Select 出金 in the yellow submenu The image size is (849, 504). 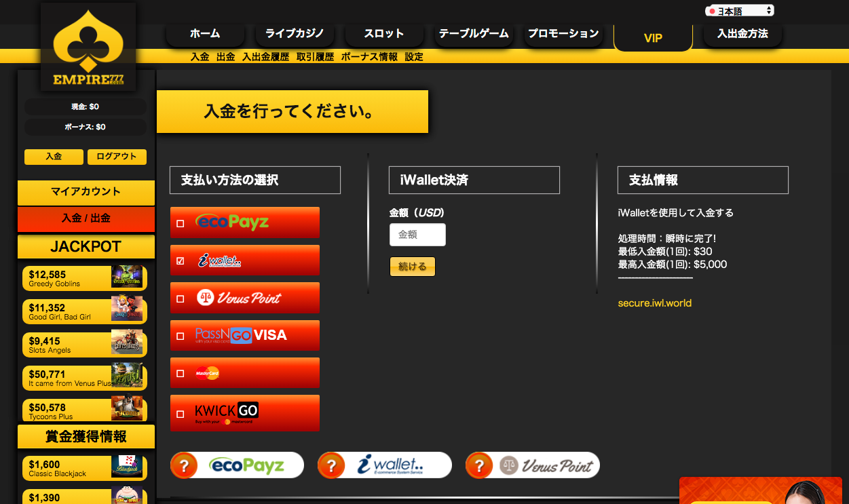pos(226,57)
